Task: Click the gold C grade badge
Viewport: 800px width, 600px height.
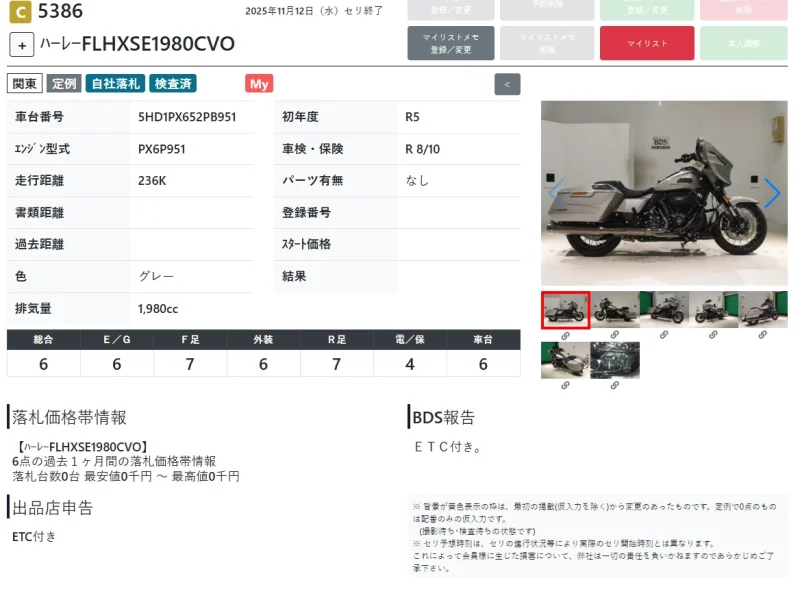Action: click(20, 12)
